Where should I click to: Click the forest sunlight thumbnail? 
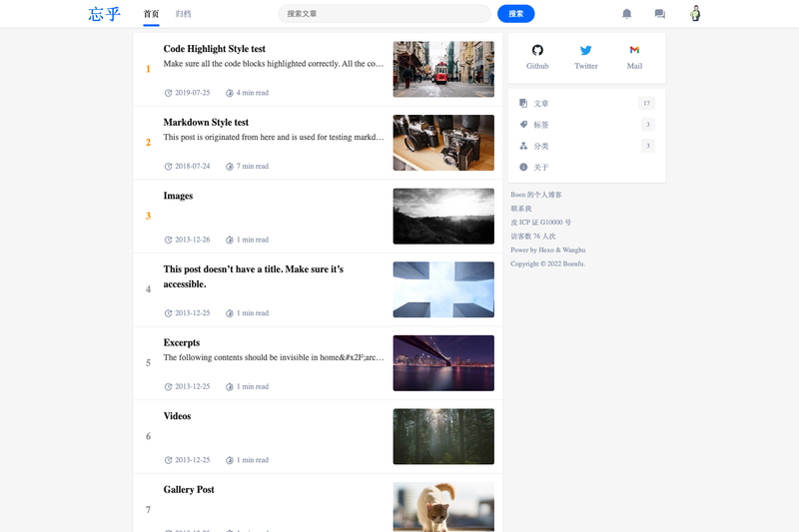[x=443, y=436]
